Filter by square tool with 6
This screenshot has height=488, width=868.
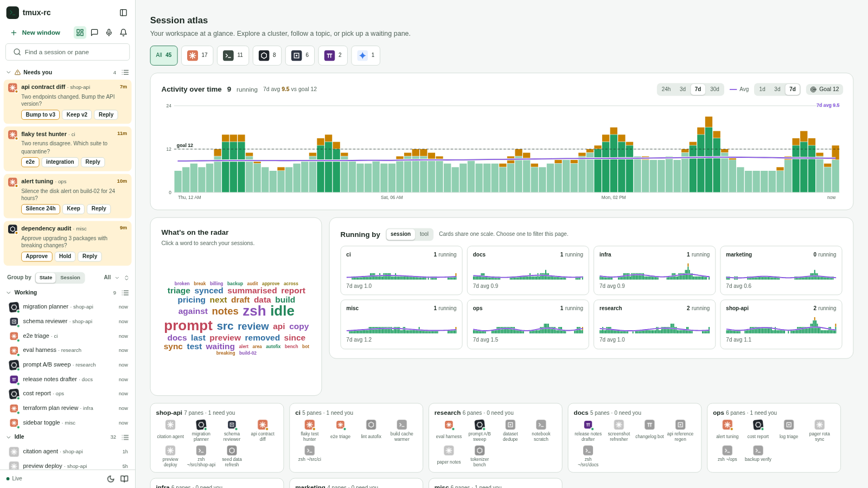tap(300, 55)
